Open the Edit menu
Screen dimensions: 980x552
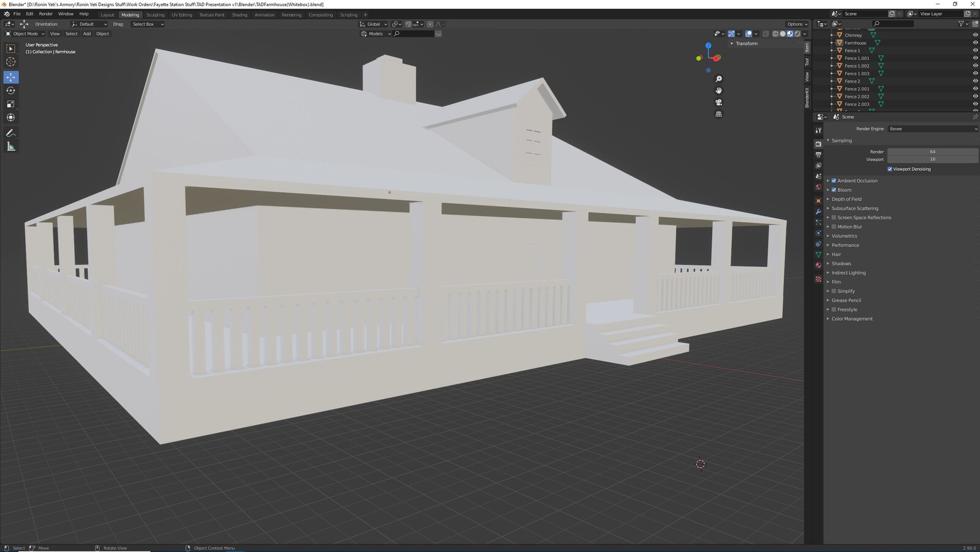click(x=29, y=13)
